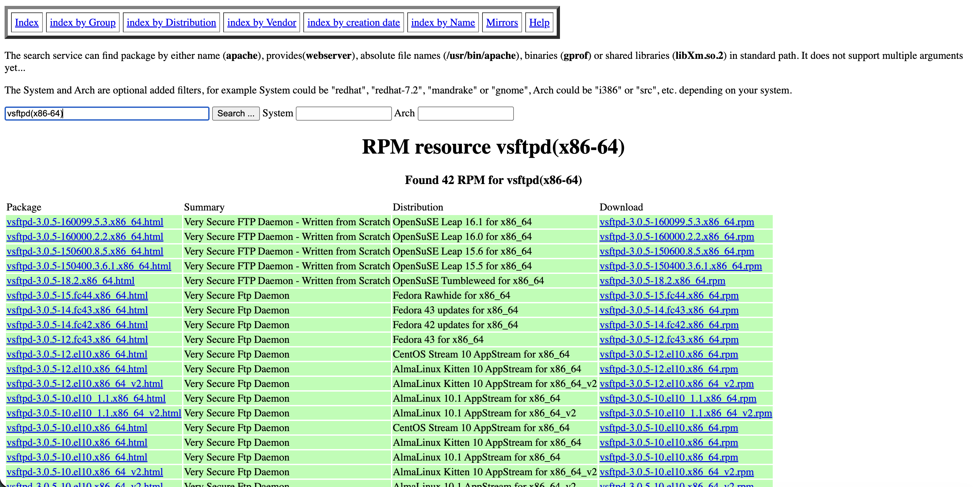The image size is (980, 487).
Task: Open index by Group link
Action: (83, 23)
